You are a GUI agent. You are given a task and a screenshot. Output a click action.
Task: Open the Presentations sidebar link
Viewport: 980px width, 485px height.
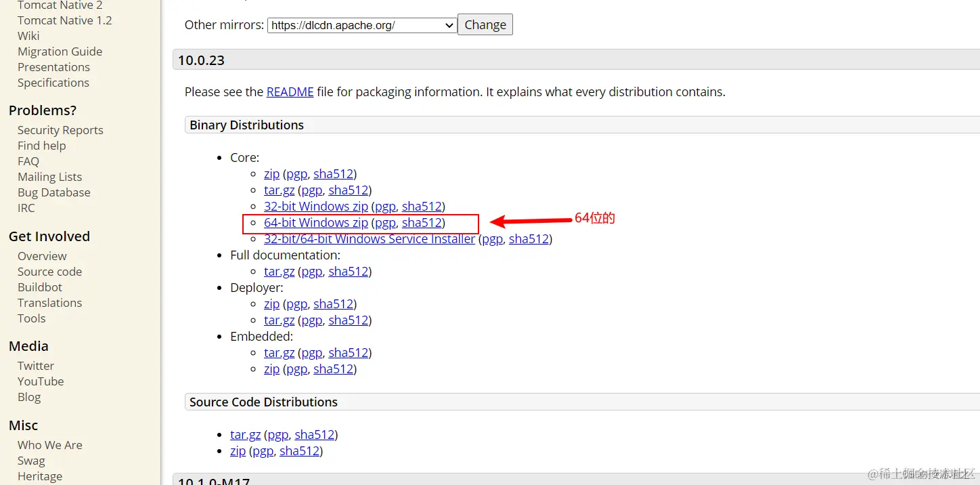[53, 67]
